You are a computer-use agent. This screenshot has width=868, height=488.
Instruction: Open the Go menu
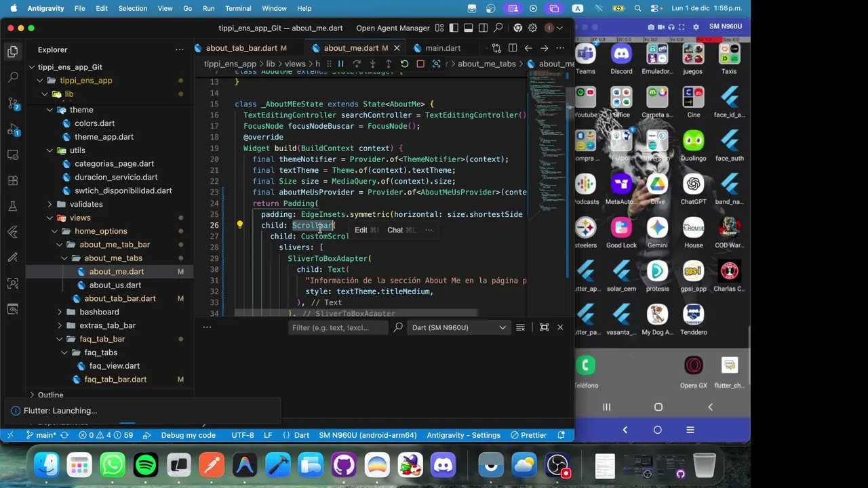tap(188, 8)
